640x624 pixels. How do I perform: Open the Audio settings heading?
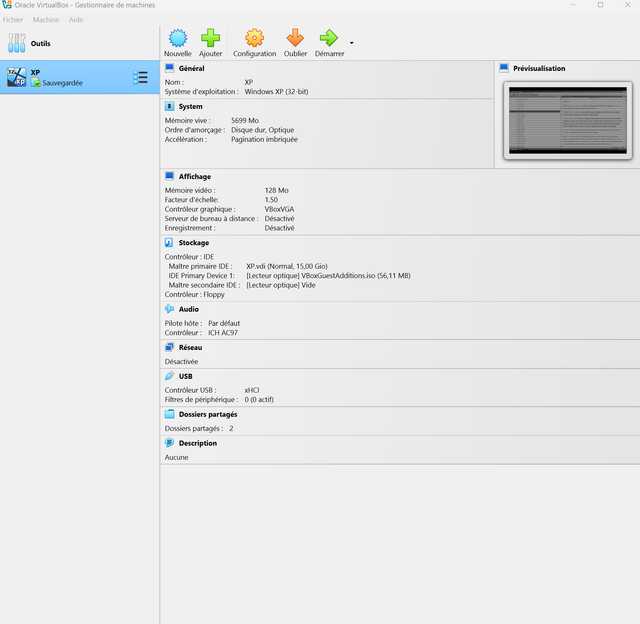coord(189,309)
